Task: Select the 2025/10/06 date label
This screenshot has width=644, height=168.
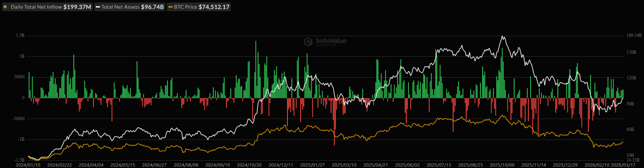Action: [502, 165]
